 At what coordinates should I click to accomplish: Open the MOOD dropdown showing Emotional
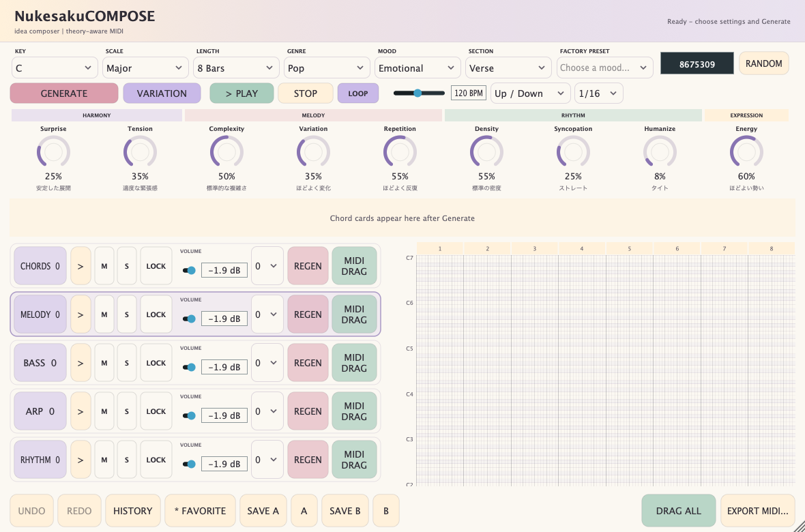(x=418, y=68)
